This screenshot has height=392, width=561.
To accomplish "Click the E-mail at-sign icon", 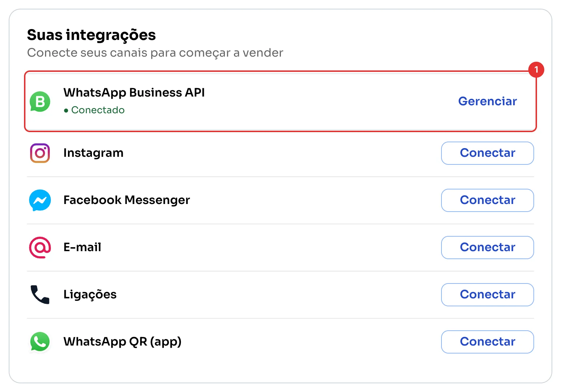I will coord(40,248).
